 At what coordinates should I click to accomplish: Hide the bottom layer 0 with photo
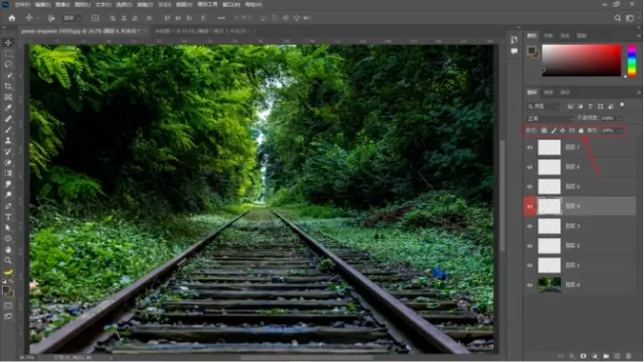pyautogui.click(x=530, y=285)
